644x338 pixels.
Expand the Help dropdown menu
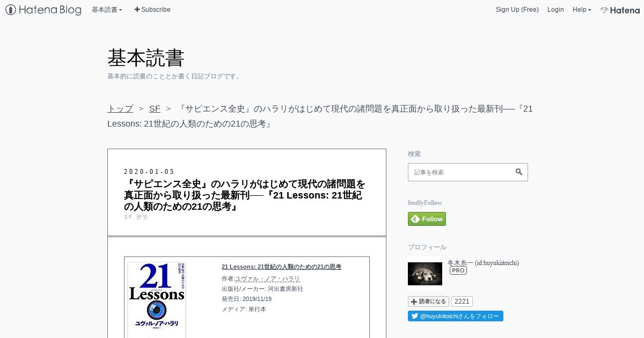click(x=582, y=10)
